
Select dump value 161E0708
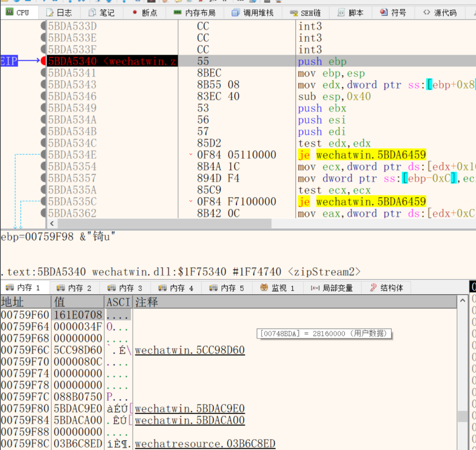(78, 315)
